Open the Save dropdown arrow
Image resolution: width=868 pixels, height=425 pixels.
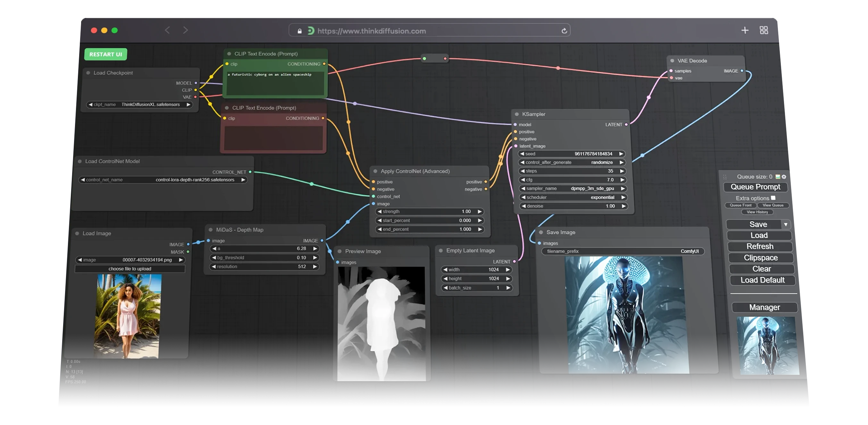click(786, 224)
